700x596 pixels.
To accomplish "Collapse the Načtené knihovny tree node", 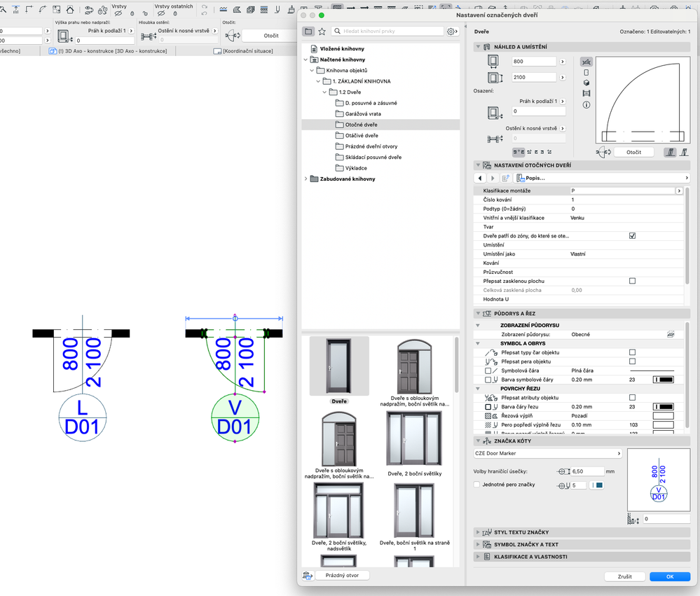I will coord(306,60).
